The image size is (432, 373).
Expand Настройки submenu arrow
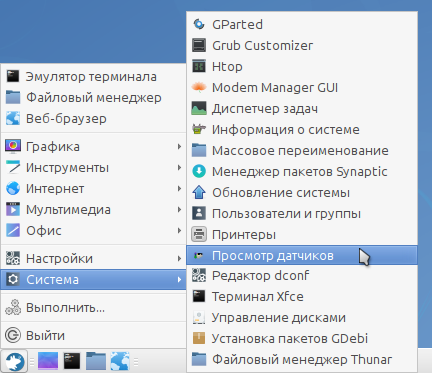[179, 259]
